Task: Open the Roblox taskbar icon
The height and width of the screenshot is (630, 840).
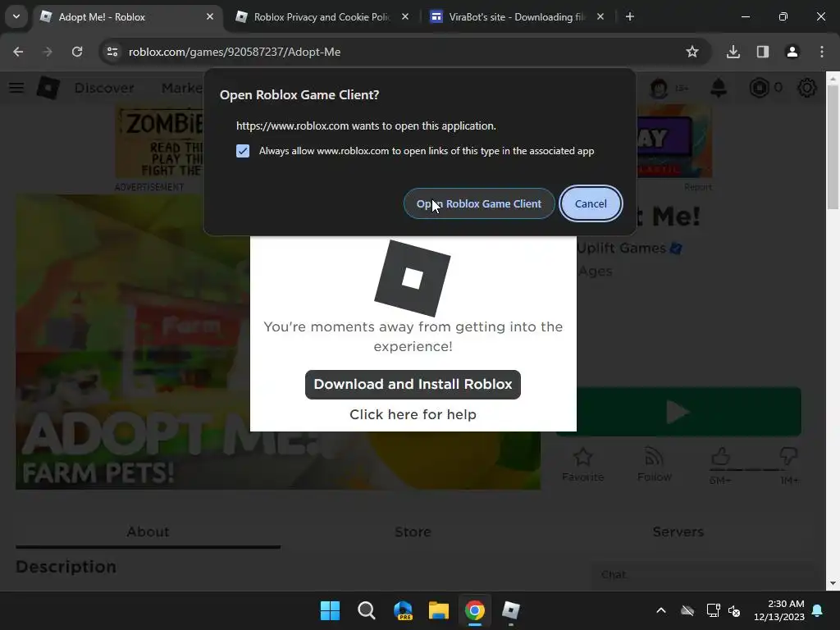Action: click(x=510, y=610)
